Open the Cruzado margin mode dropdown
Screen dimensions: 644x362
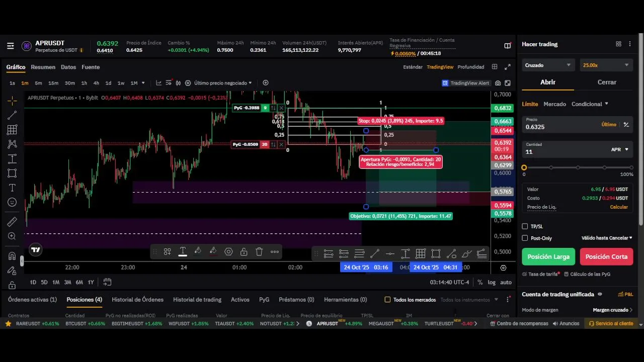click(547, 65)
